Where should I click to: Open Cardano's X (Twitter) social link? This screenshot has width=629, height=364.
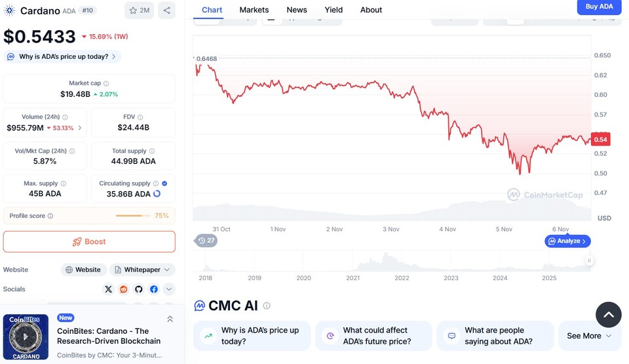coord(109,289)
